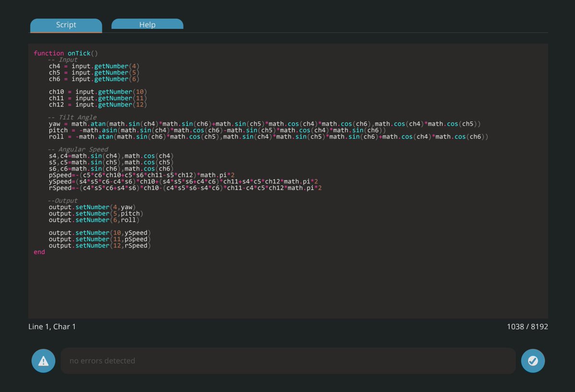Click the warning triangle error icon
This screenshot has height=392, width=575.
(x=44, y=360)
